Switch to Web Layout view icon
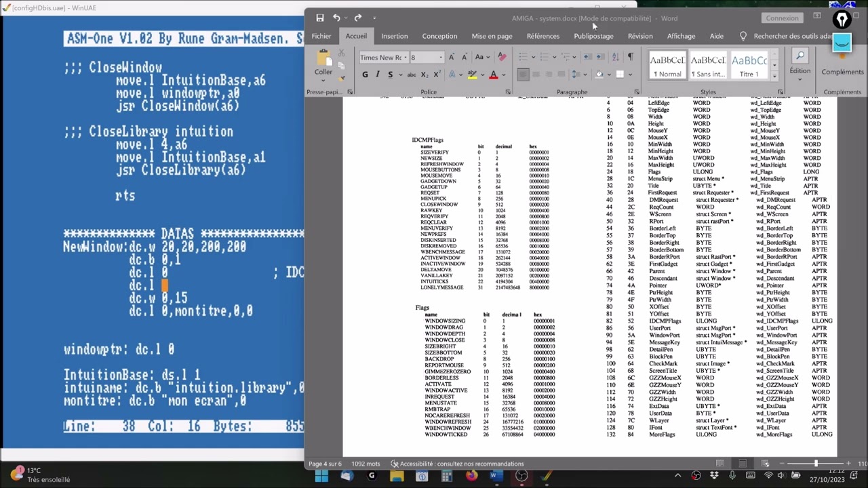Image resolution: width=868 pixels, height=488 pixels. (766, 464)
